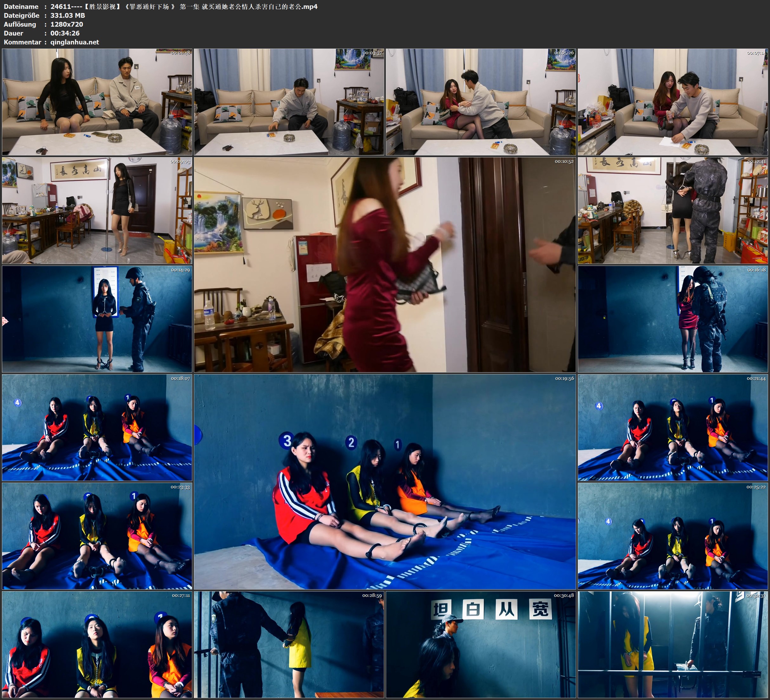This screenshot has height=700, width=770.
Task: Open the thumbnail stamped 00:16:18
Action: coord(673,319)
